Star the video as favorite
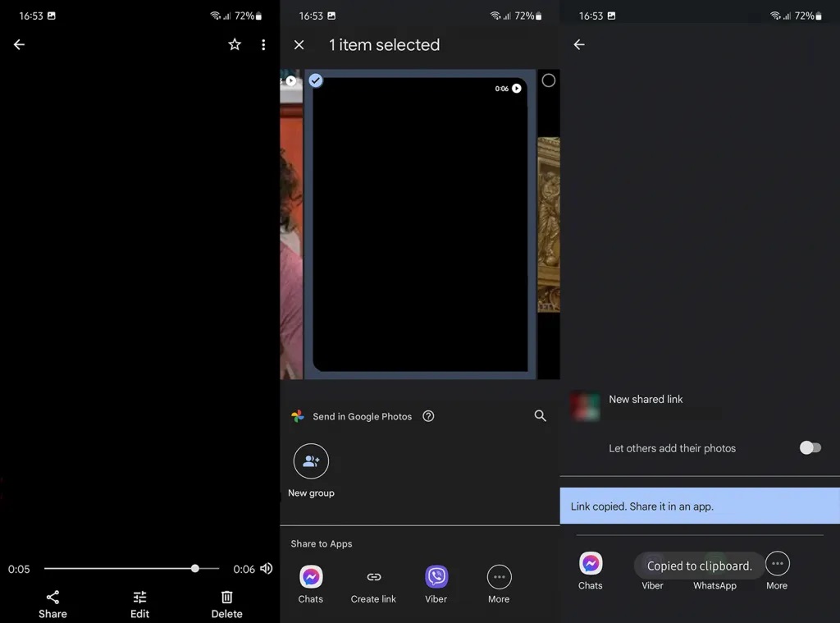 [235, 44]
